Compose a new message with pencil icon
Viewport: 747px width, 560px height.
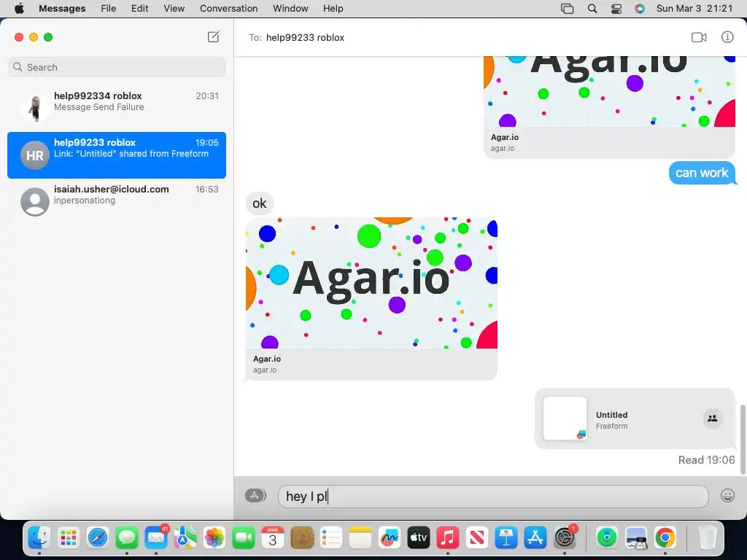[214, 36]
